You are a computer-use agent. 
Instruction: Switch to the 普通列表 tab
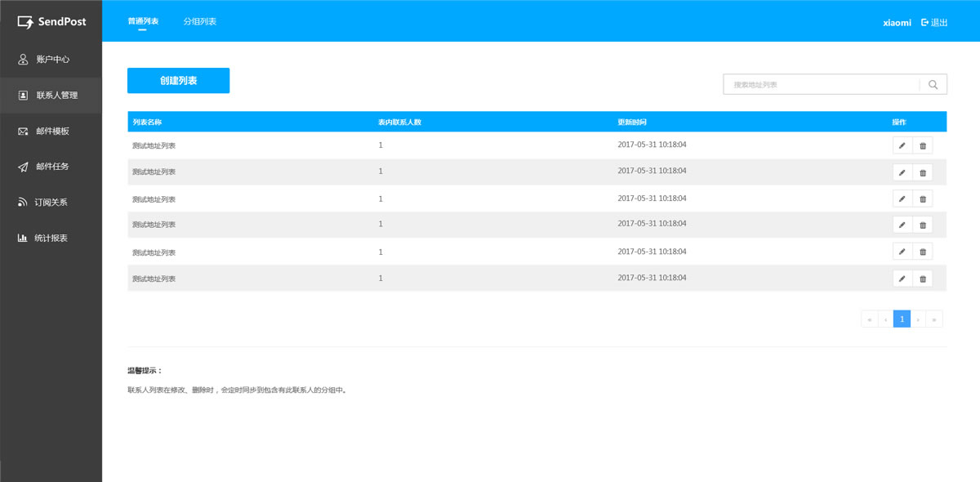(x=143, y=21)
